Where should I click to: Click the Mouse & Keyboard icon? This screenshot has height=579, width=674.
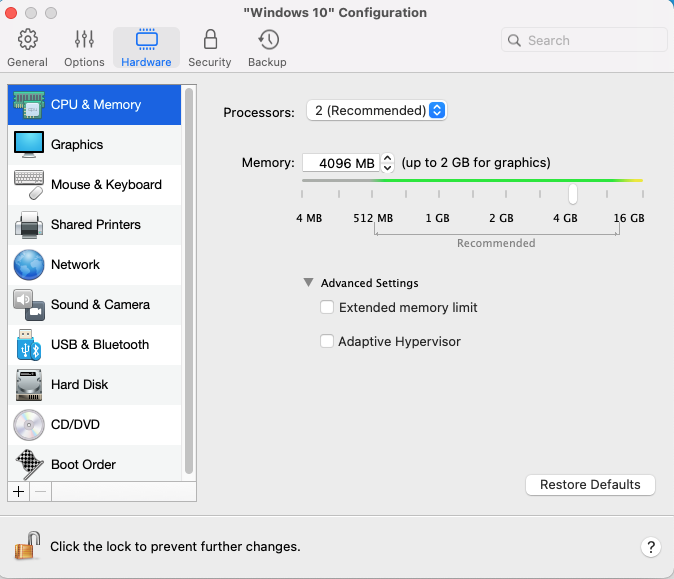[x=28, y=185]
